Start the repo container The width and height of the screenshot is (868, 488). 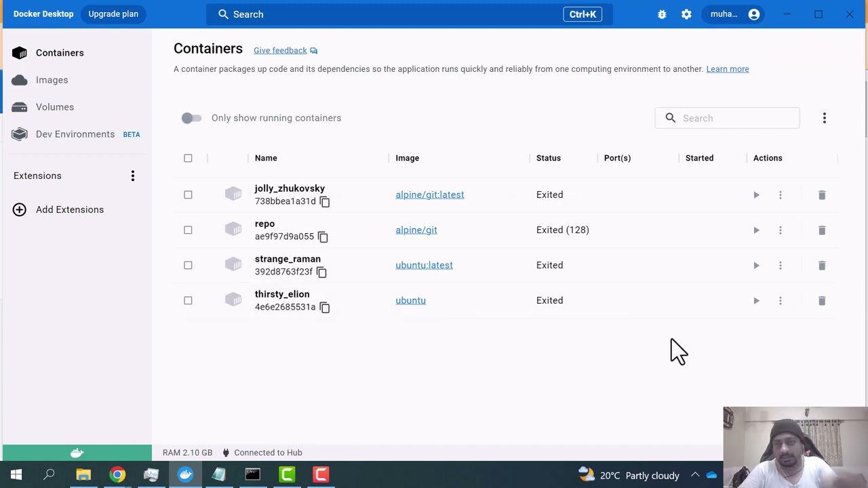tap(756, 230)
